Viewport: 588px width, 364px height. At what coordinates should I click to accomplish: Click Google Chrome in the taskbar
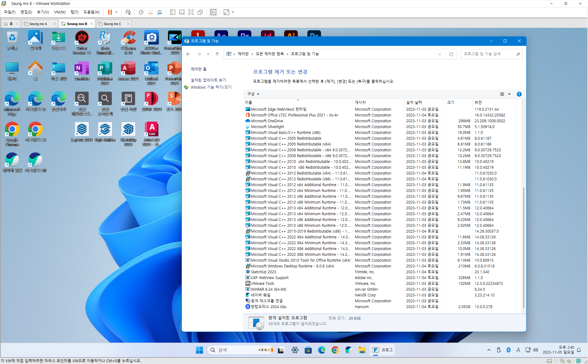(x=335, y=350)
